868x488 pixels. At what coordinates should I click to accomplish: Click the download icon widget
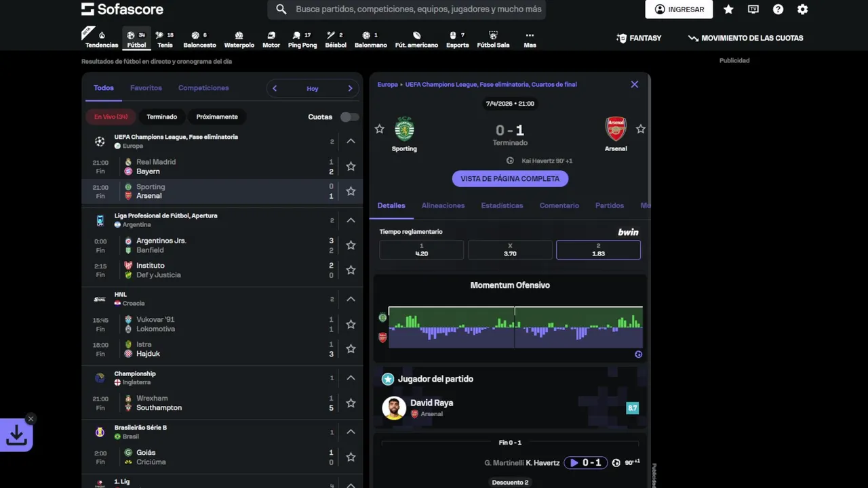pyautogui.click(x=16, y=436)
